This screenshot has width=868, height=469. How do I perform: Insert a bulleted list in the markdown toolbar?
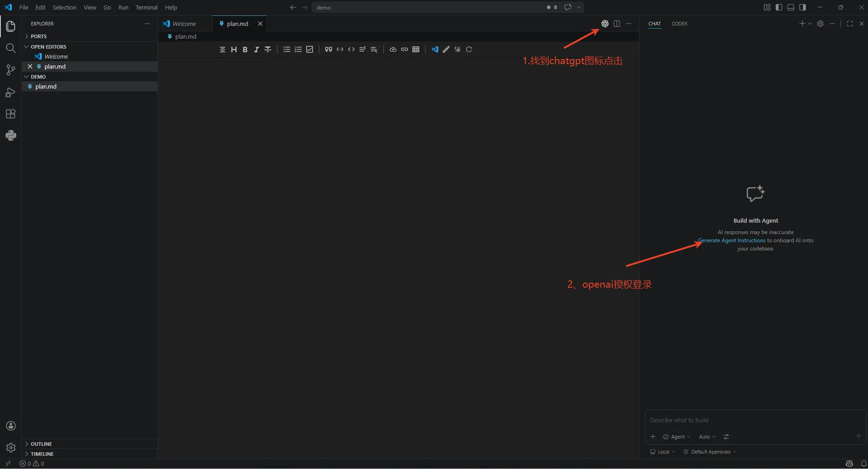(287, 50)
